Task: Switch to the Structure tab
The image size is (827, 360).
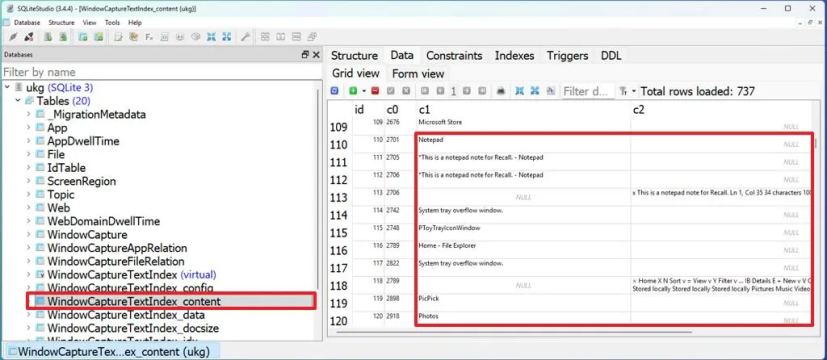Action: 354,55
